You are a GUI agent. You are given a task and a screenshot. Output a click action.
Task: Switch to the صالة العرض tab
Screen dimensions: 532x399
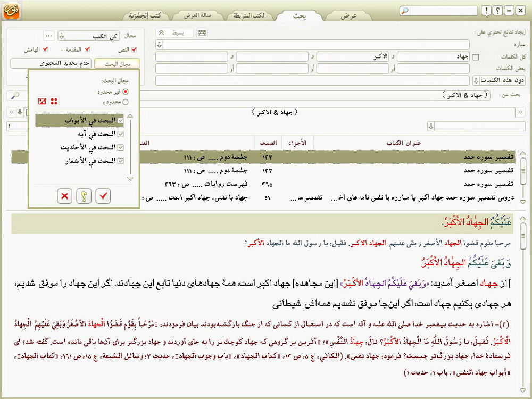pos(198,15)
